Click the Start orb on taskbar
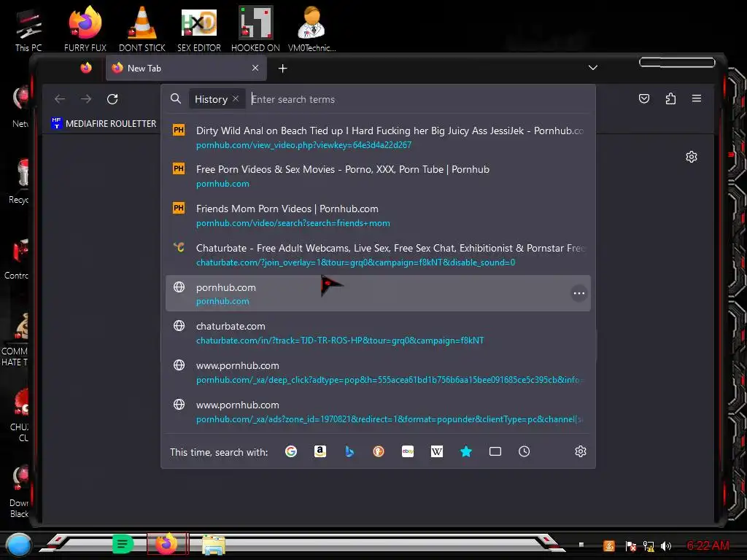Screen dimensions: 747x560 (18, 545)
